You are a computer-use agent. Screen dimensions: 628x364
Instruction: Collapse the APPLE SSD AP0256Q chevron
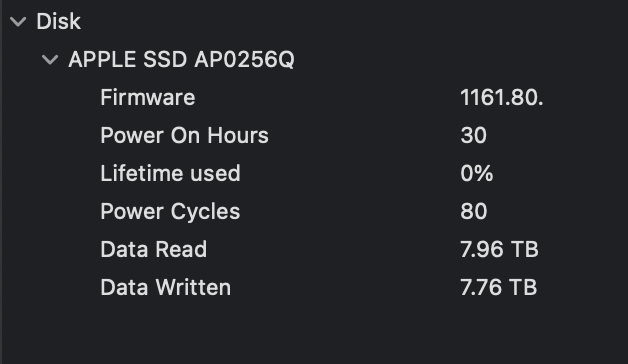pos(50,60)
